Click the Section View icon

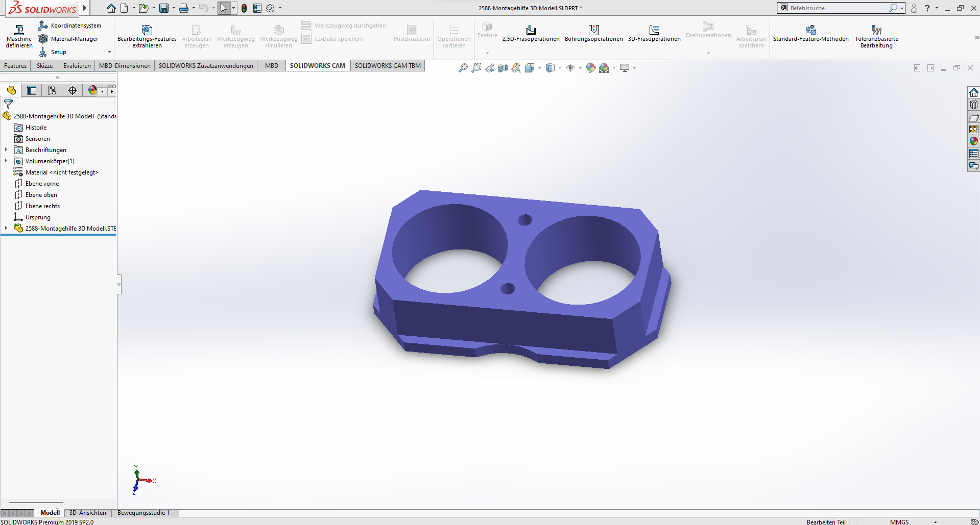[x=503, y=68]
